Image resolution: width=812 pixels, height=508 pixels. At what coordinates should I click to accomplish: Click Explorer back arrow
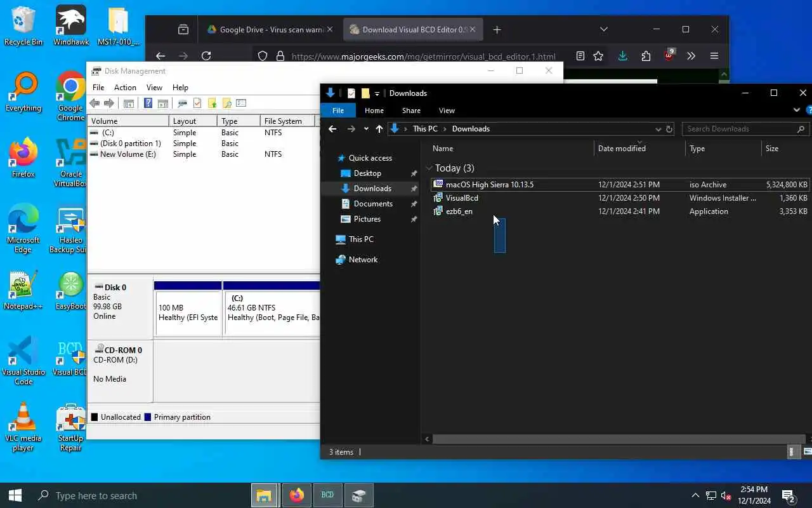point(332,129)
